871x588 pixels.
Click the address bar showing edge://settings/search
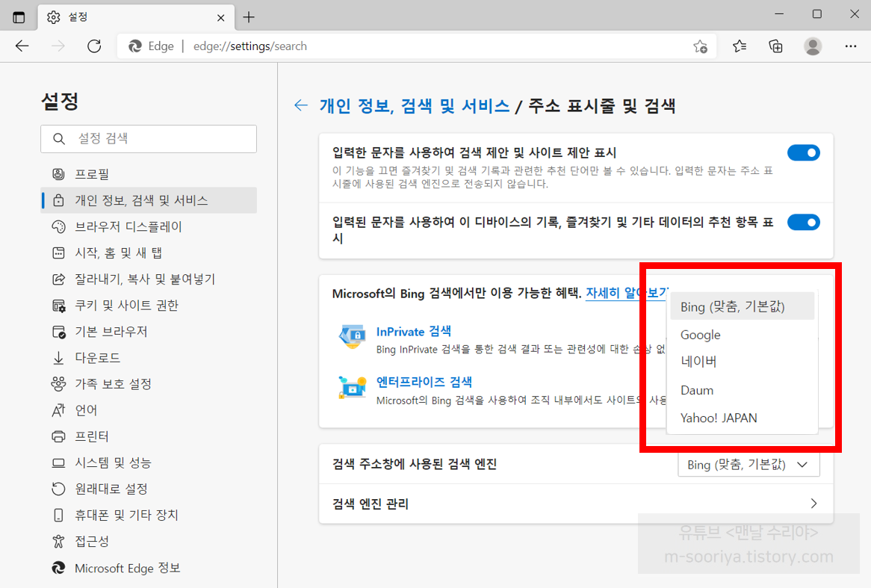pos(417,46)
